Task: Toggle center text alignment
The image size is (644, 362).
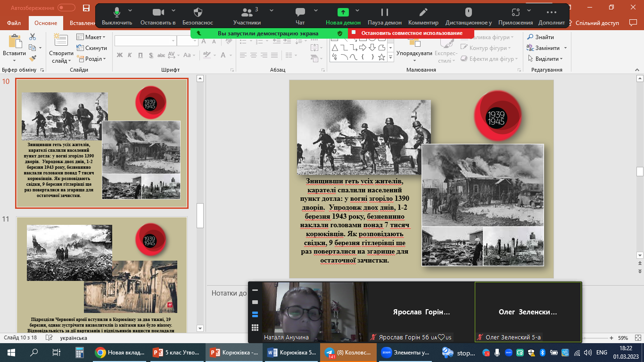Action: [x=253, y=55]
